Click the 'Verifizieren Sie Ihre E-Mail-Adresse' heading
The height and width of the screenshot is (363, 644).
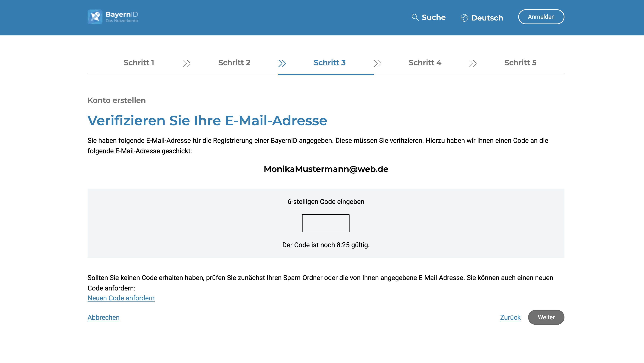tap(207, 121)
